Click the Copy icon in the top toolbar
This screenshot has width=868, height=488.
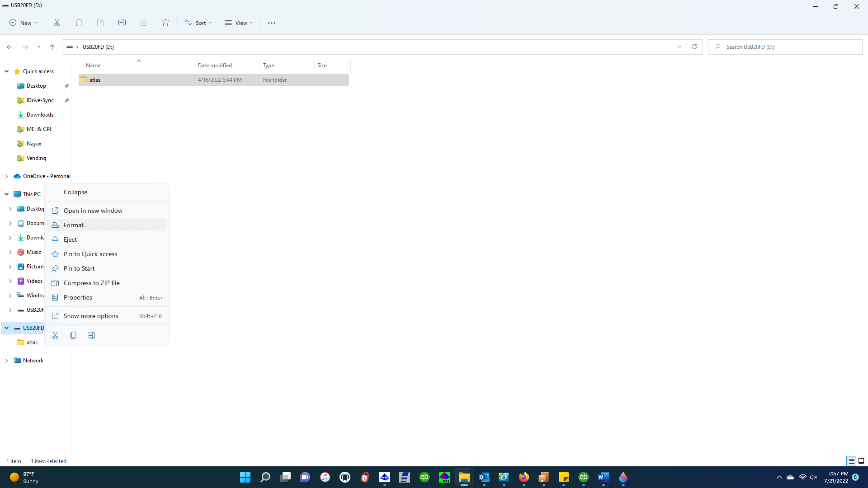pyautogui.click(x=79, y=23)
